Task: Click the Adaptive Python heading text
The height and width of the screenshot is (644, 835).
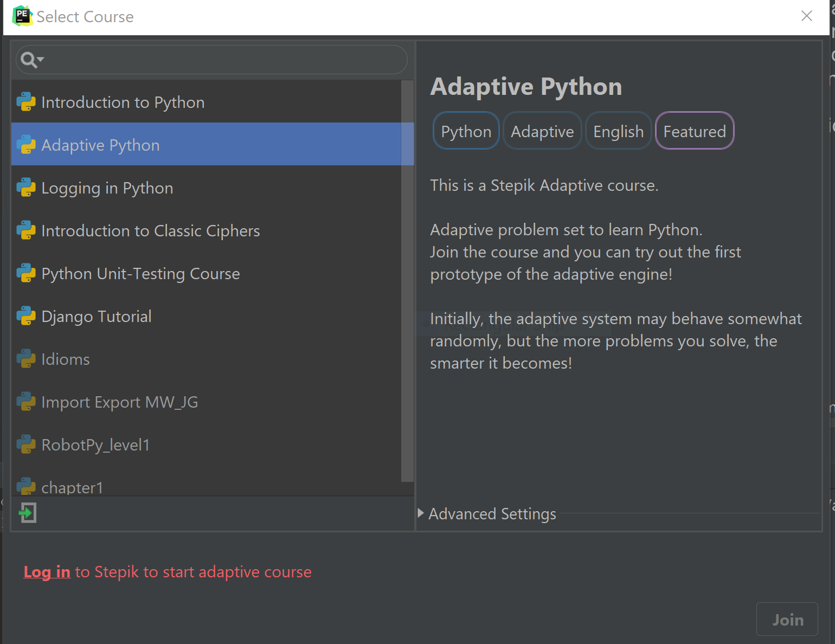Action: (x=526, y=87)
